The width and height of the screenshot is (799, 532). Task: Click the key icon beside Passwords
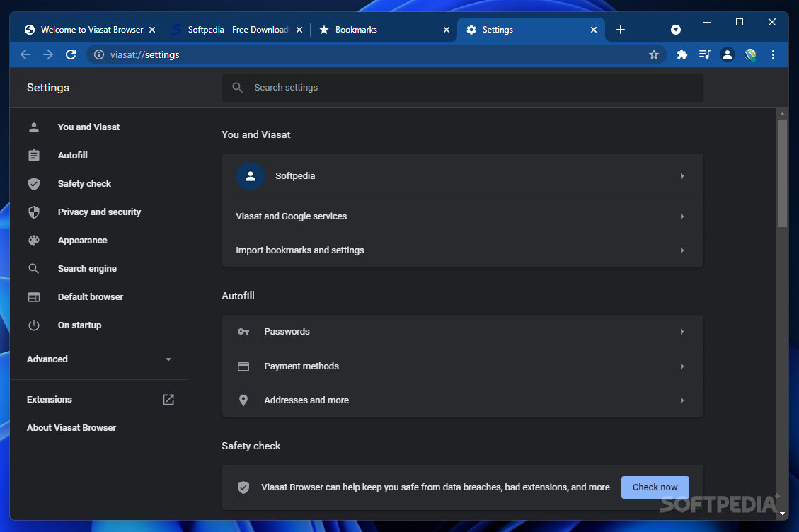point(243,332)
